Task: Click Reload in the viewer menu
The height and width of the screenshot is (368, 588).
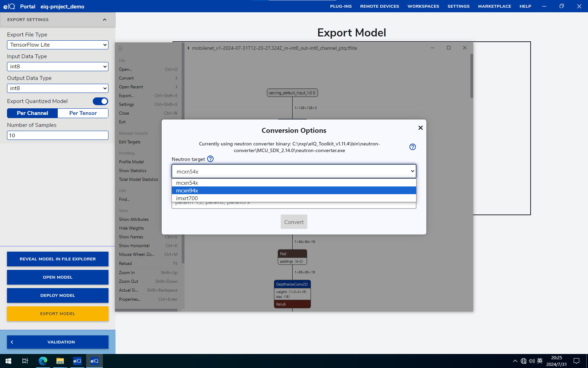Action: pos(148,264)
